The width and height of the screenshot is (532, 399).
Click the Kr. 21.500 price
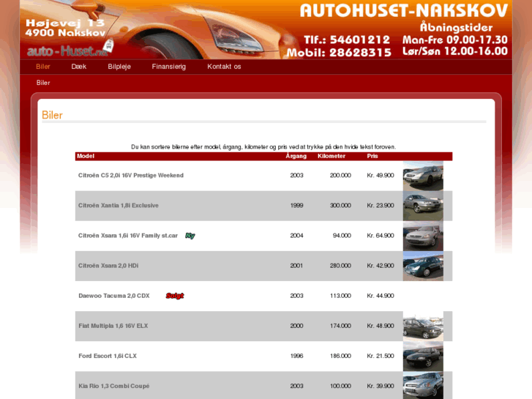pyautogui.click(x=381, y=357)
